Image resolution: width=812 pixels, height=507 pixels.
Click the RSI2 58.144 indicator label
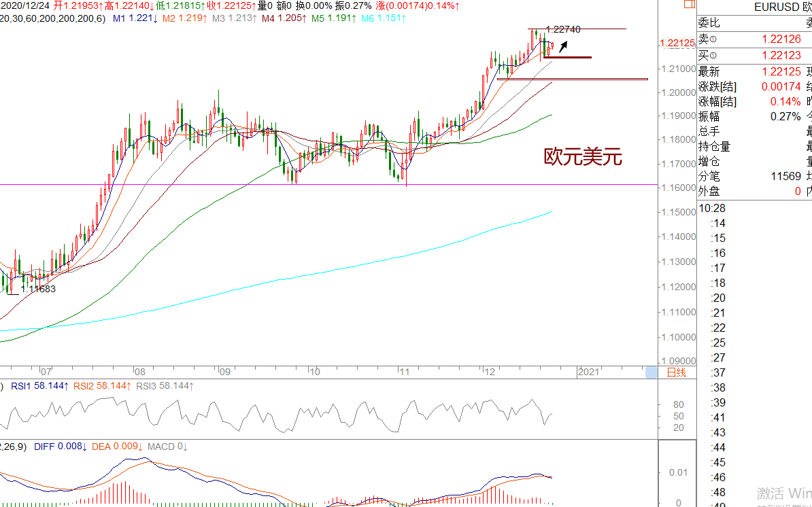103,386
